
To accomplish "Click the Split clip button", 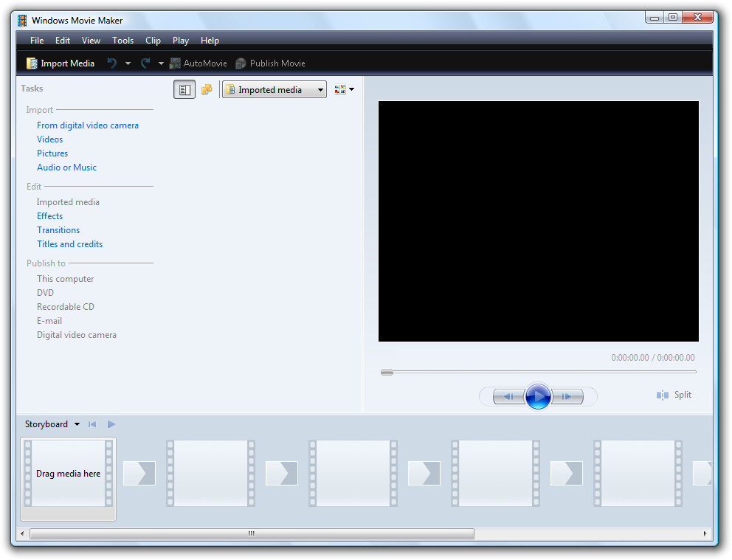I will (674, 395).
